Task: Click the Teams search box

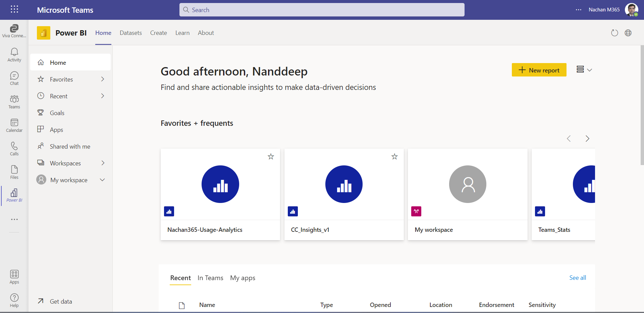Action: click(322, 10)
